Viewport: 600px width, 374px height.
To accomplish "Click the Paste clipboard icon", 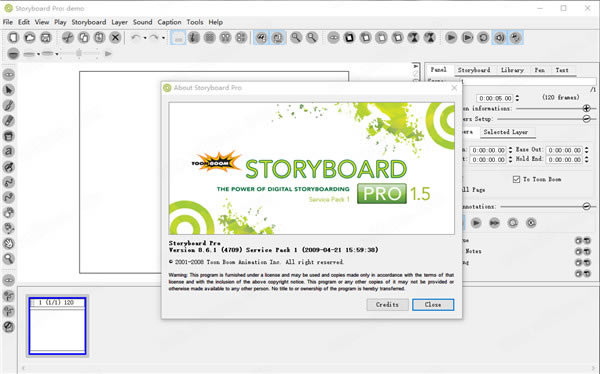I will (99, 38).
